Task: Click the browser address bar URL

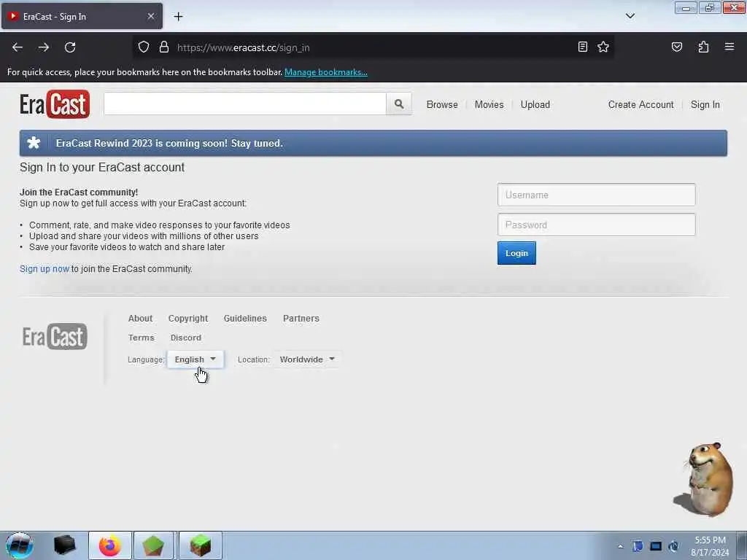Action: tap(244, 47)
